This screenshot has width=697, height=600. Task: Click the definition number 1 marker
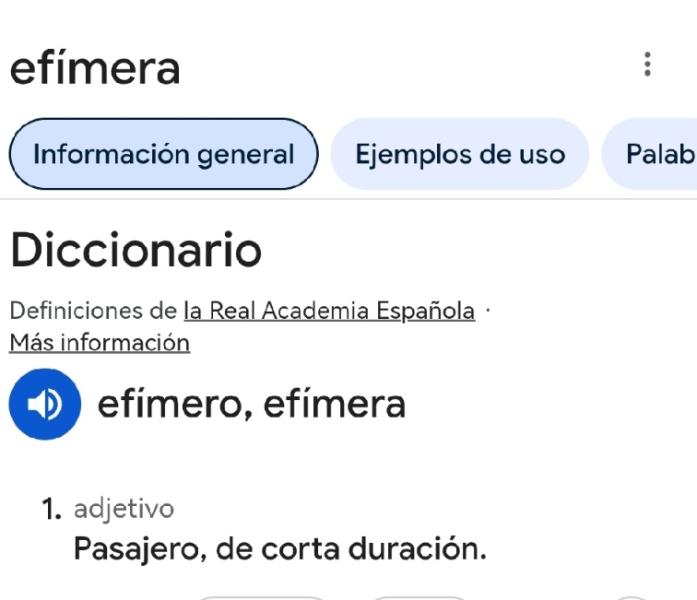pos(52,509)
